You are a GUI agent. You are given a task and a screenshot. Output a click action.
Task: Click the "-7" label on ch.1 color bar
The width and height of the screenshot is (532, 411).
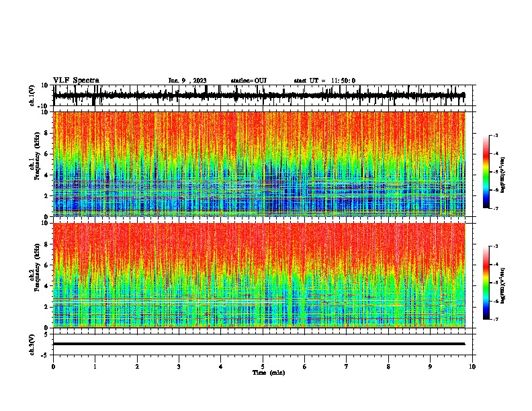coord(496,209)
